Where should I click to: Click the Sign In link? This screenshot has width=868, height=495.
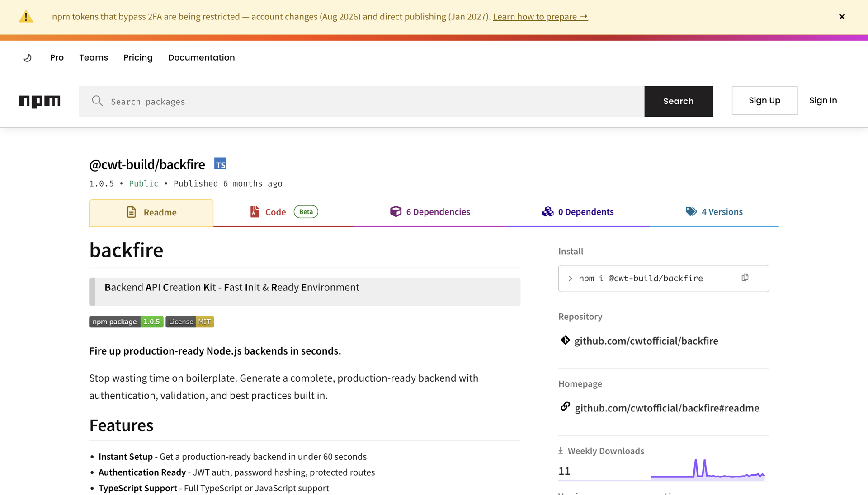tap(823, 100)
